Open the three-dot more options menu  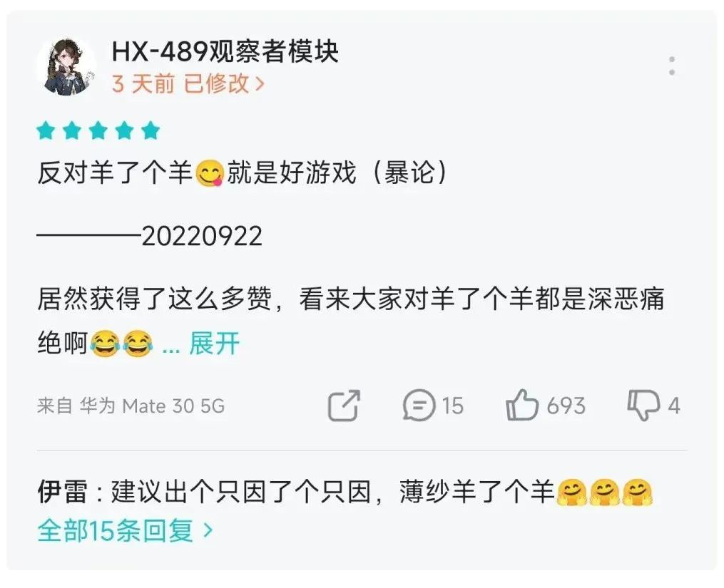tap(672, 66)
